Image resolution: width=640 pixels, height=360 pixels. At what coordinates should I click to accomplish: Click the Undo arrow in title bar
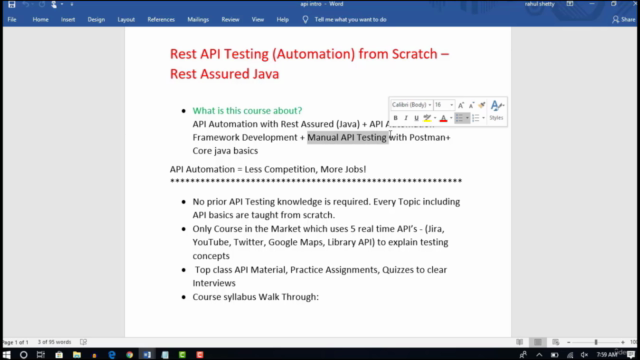[26, 4]
